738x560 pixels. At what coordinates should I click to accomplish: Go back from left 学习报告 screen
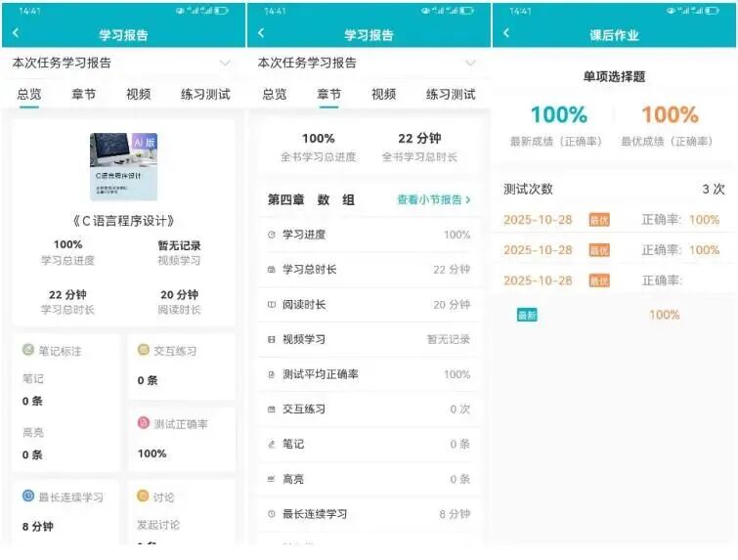16,33
